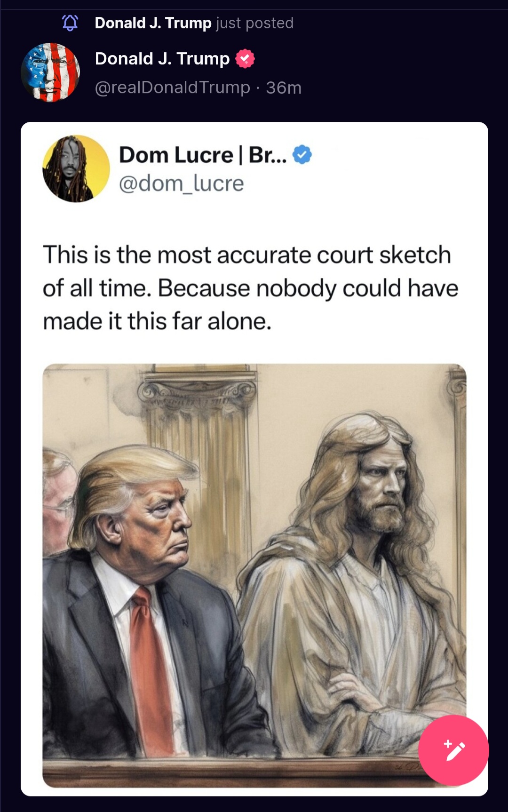Image resolution: width=508 pixels, height=812 pixels.
Task: Click the blue verified checkmark beside Dom Lucre
Action: point(302,154)
